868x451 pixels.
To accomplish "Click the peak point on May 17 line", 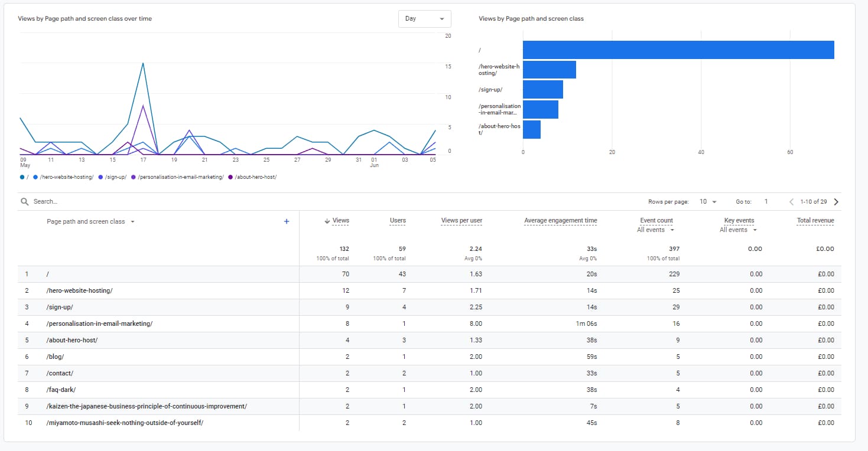I will pos(143,63).
